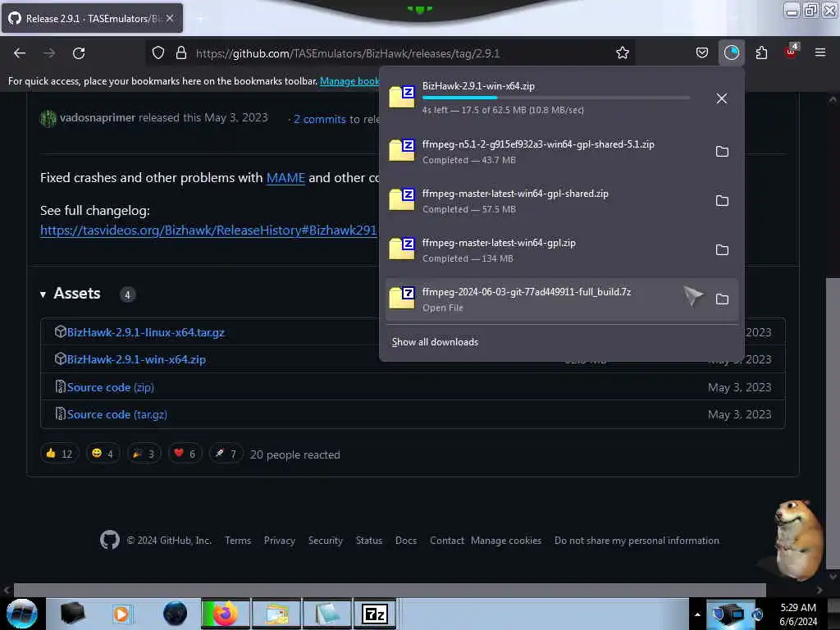Screen dimensions: 840x630
Task: Open the Status footer link
Action: point(369,541)
